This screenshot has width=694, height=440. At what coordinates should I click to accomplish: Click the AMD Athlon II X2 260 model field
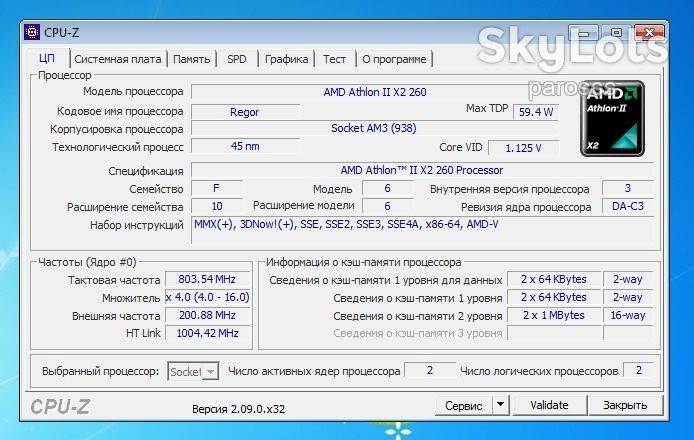374,92
